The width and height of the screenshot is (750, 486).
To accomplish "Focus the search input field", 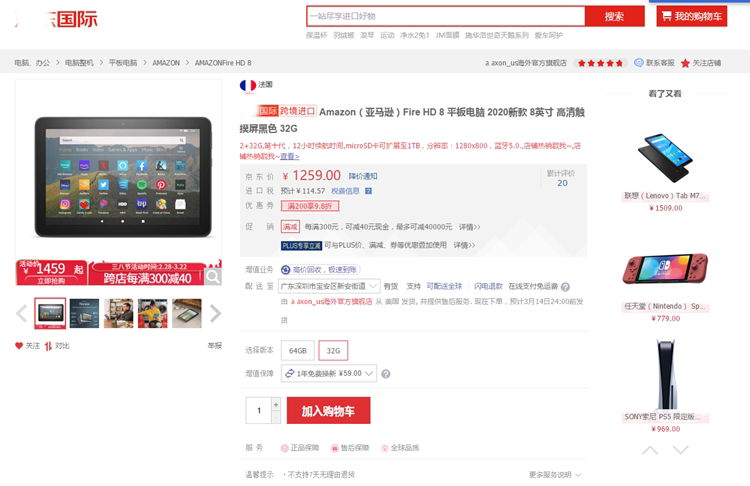I will [x=446, y=16].
